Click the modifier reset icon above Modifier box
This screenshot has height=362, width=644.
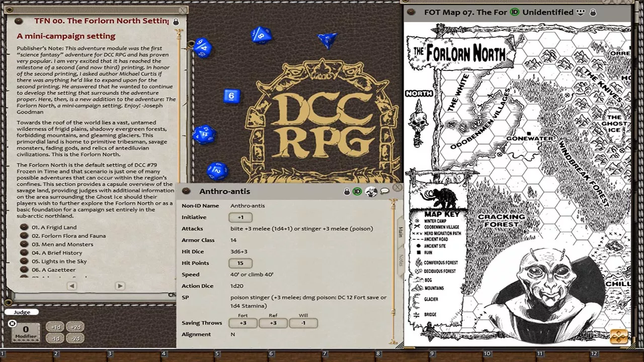12,323
